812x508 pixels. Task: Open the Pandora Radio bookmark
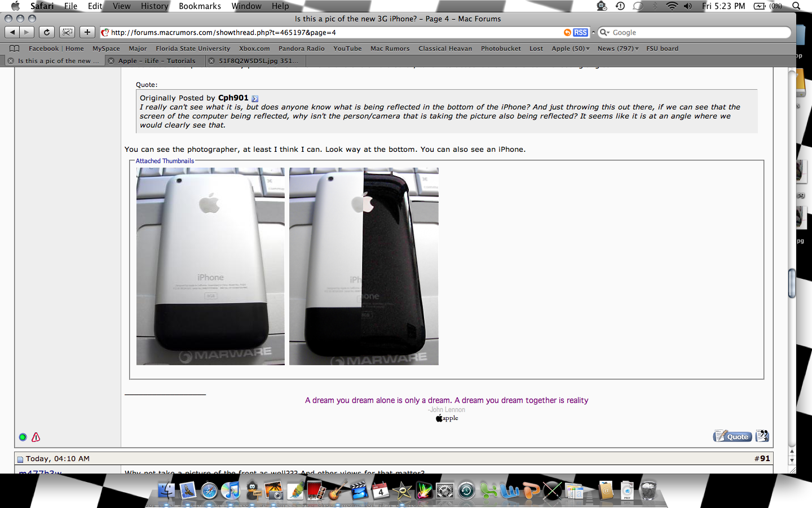click(302, 49)
